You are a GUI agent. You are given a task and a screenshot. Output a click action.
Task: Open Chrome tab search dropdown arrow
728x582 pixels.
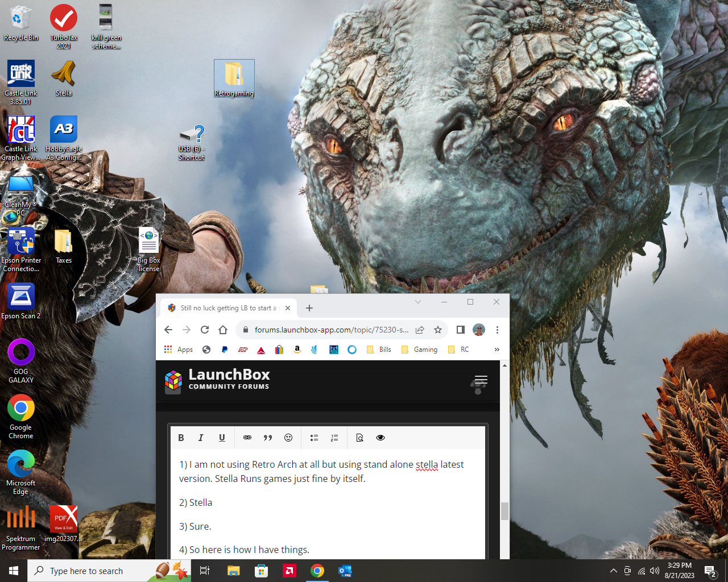(418, 302)
